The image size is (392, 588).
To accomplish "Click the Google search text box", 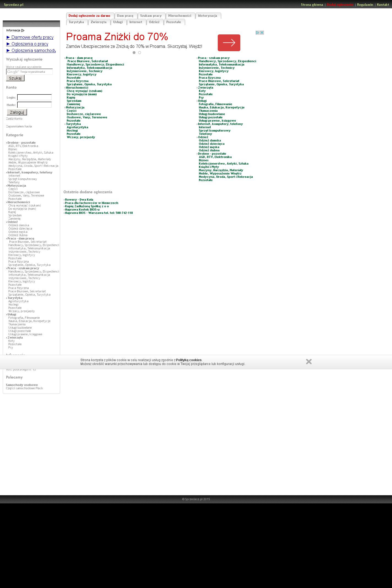I will [x=29, y=72].
